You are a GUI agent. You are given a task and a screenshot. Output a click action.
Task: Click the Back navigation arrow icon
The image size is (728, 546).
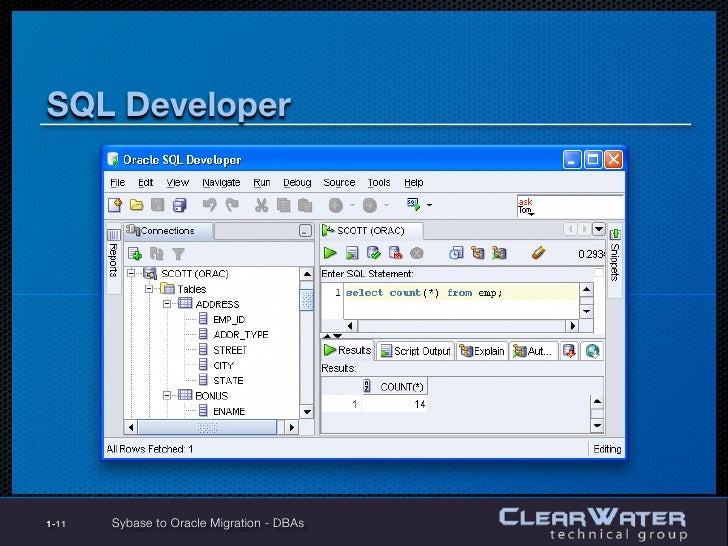click(336, 205)
